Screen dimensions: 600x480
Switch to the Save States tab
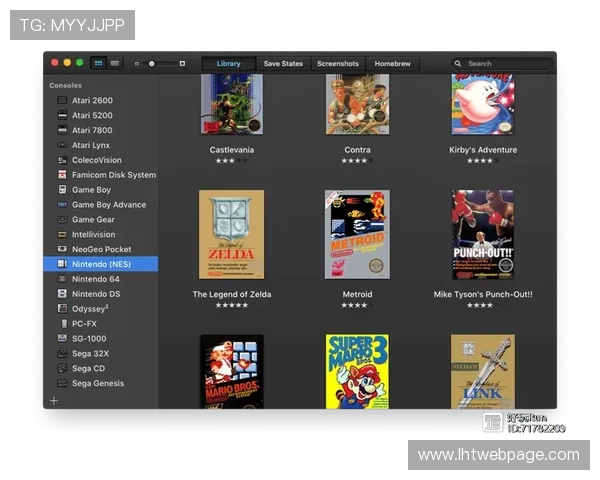(283, 63)
